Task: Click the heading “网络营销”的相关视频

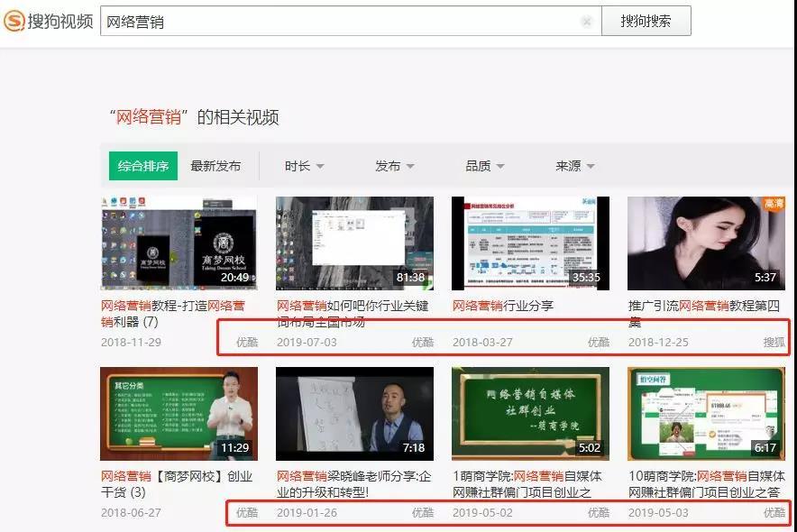Action: click(x=194, y=117)
